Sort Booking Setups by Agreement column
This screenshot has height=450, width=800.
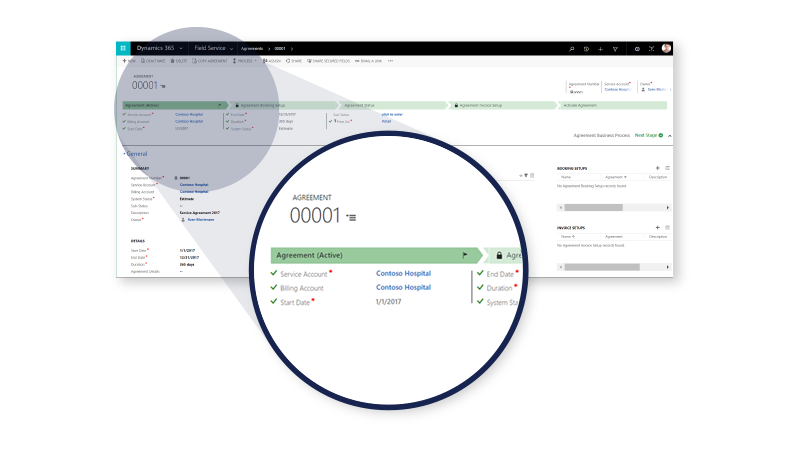point(615,177)
